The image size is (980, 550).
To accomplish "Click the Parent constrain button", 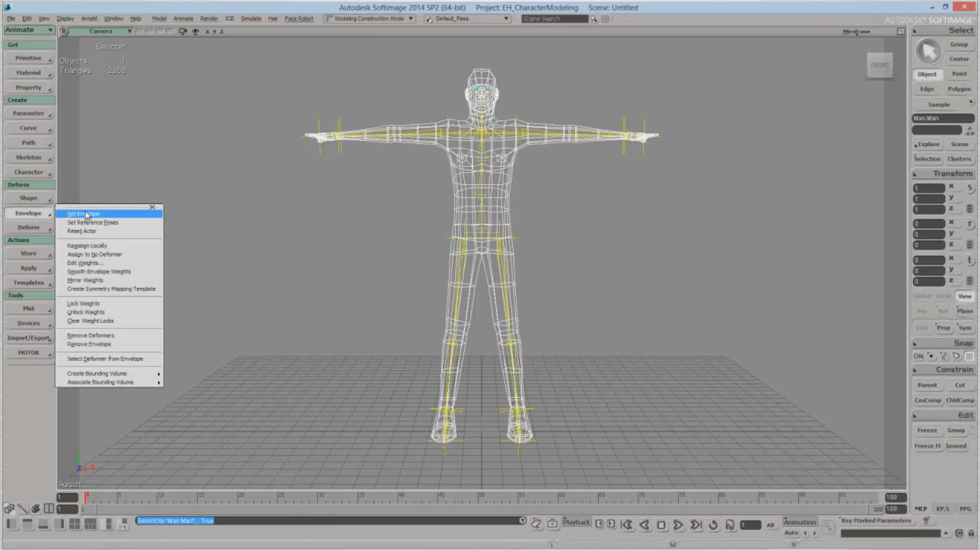I will (927, 386).
